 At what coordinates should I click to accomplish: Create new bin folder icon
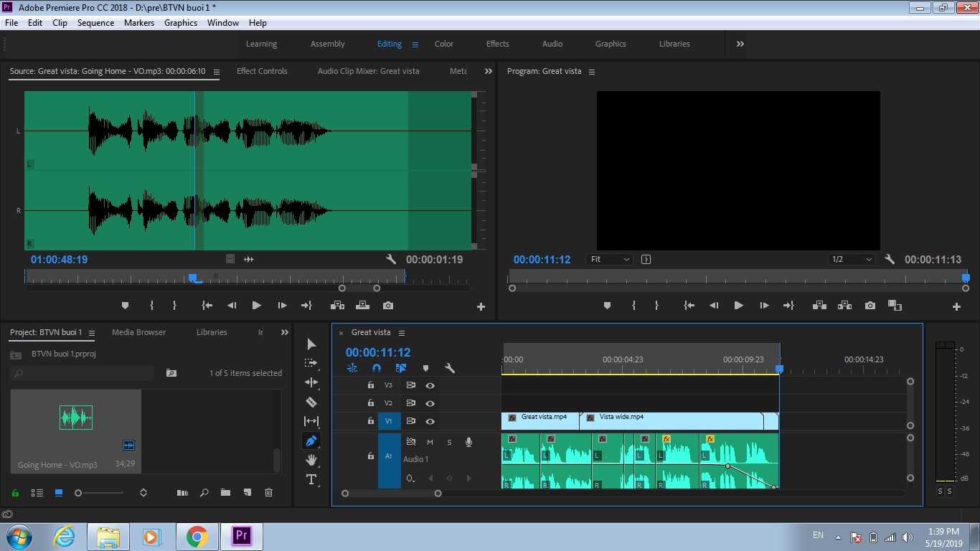point(225,493)
